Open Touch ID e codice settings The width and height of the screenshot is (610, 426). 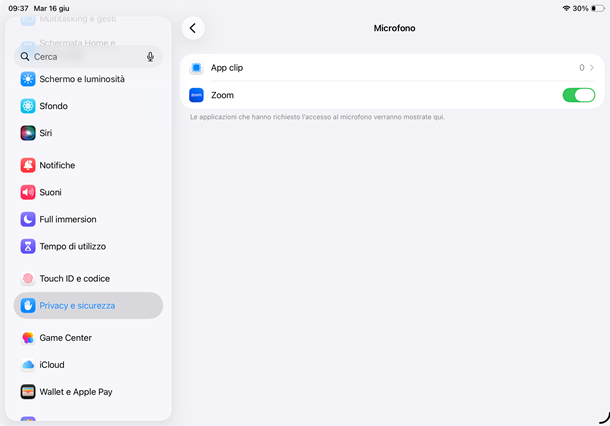click(x=88, y=279)
